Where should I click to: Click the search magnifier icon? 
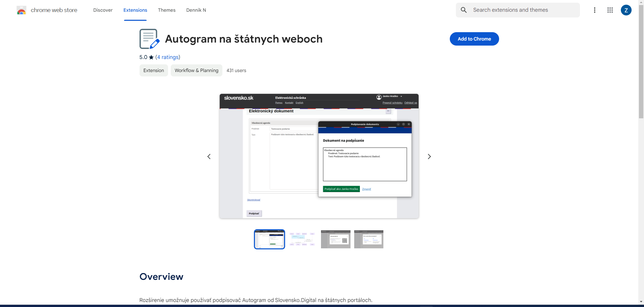464,10
